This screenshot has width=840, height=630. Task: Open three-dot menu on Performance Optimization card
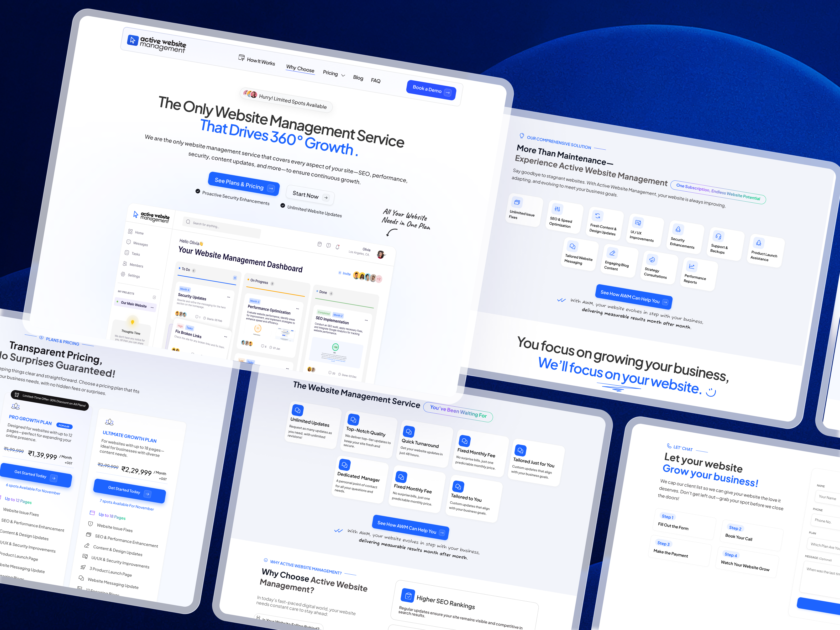tap(297, 309)
